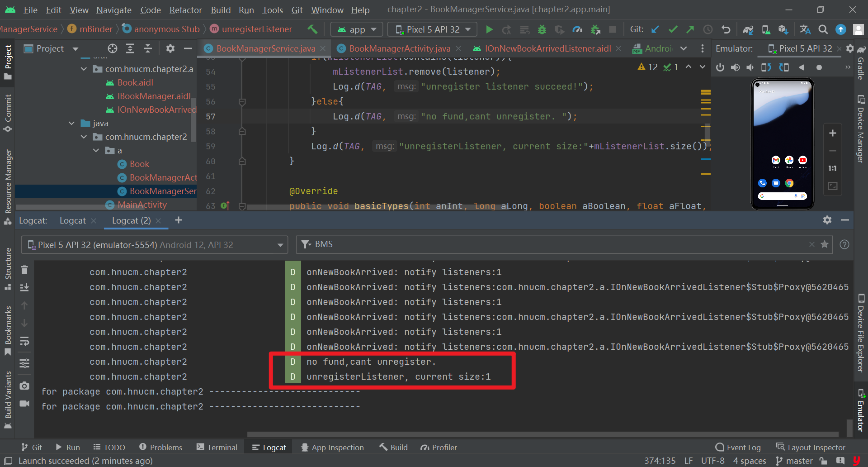This screenshot has width=868, height=467.
Task: Switch to BookManagerActivity.java tab
Action: pyautogui.click(x=400, y=48)
